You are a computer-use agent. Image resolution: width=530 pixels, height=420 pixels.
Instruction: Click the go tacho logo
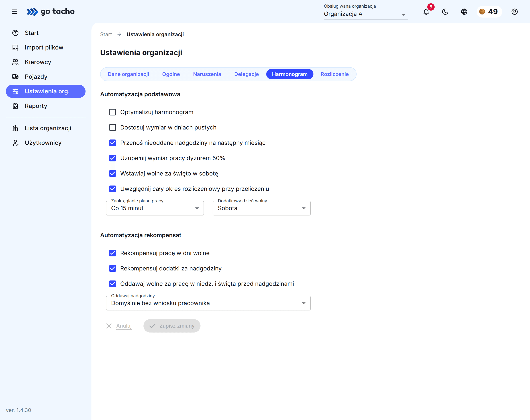51,12
